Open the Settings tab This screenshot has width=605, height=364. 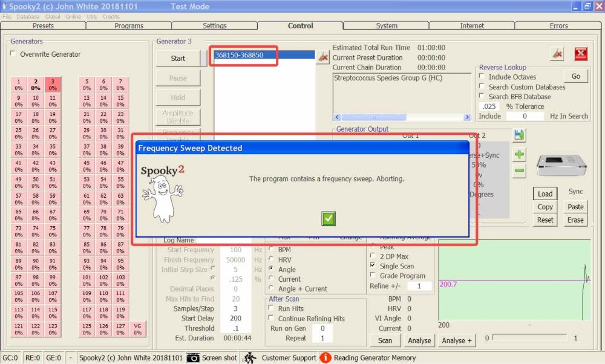click(215, 25)
